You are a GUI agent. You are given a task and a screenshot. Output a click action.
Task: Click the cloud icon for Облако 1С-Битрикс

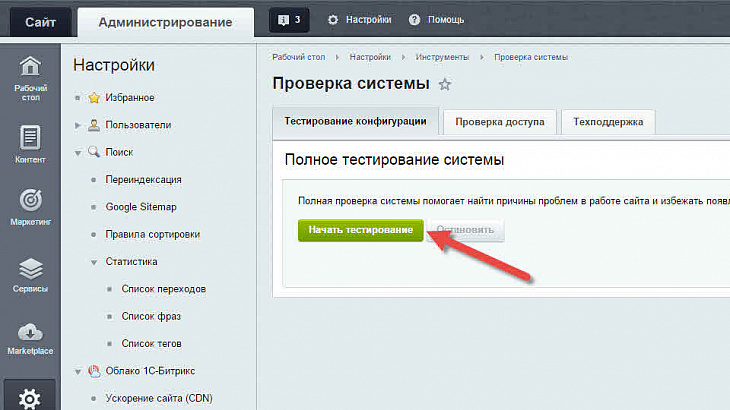point(95,371)
